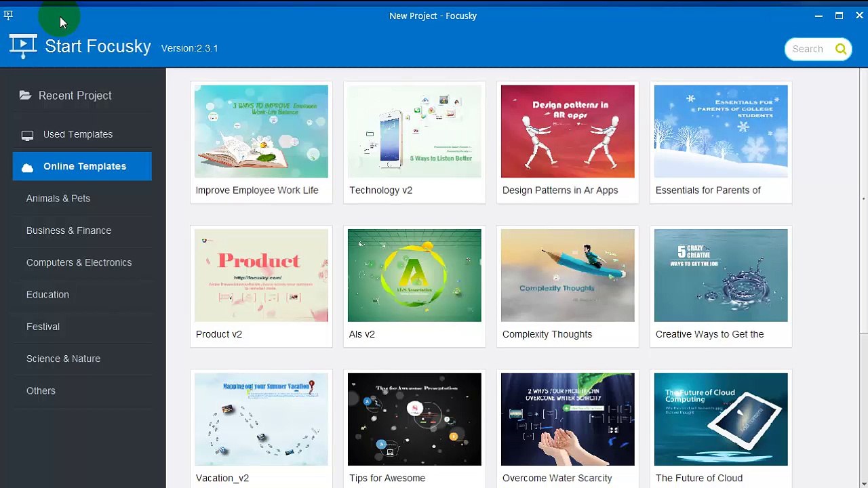Click the 'Creative Ways to Get the' caption
868x488 pixels.
pos(710,334)
